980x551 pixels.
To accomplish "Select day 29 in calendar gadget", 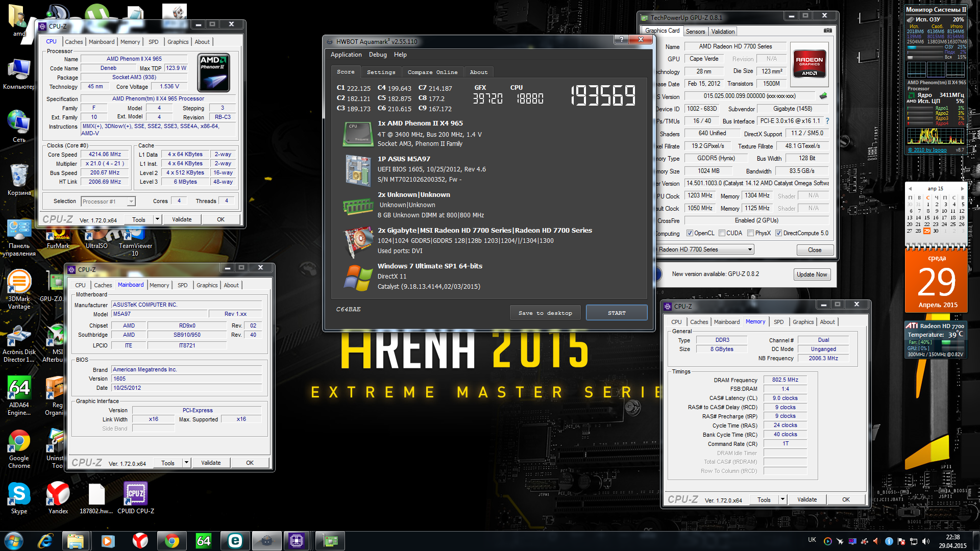I will 927,231.
